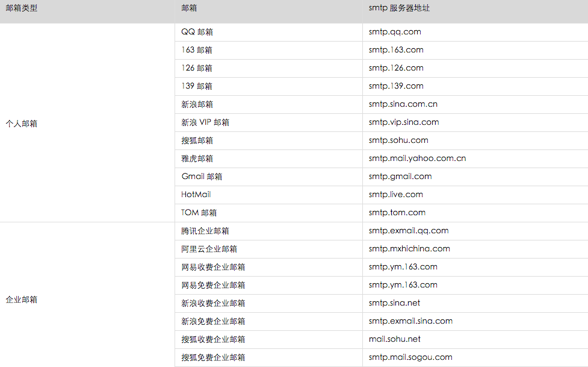Screen dimensions: 588x367
Task: Select the 网易免费企业邮箱 cell
Action: [212, 285]
